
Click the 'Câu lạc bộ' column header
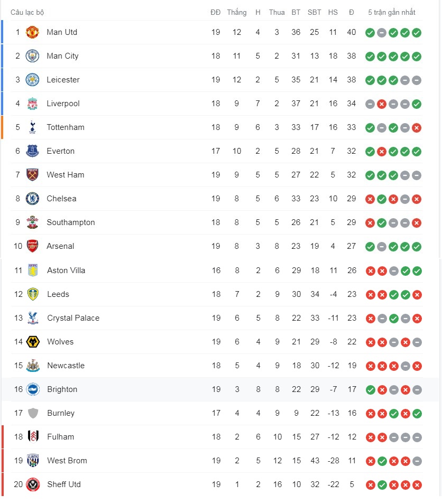(x=27, y=12)
